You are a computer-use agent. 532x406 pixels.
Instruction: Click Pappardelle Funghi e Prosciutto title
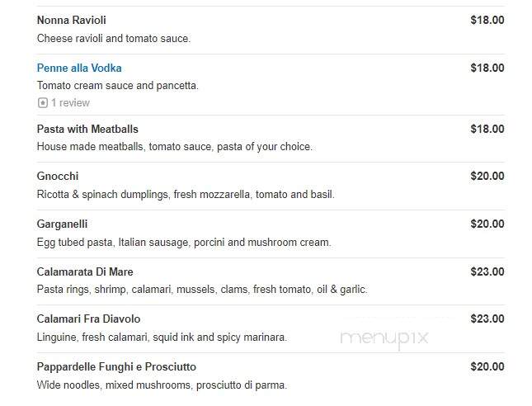(x=116, y=367)
